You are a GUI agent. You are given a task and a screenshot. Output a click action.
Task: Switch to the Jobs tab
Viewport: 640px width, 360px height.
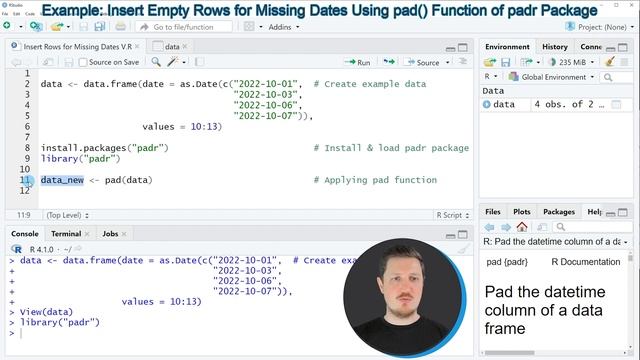tap(110, 234)
